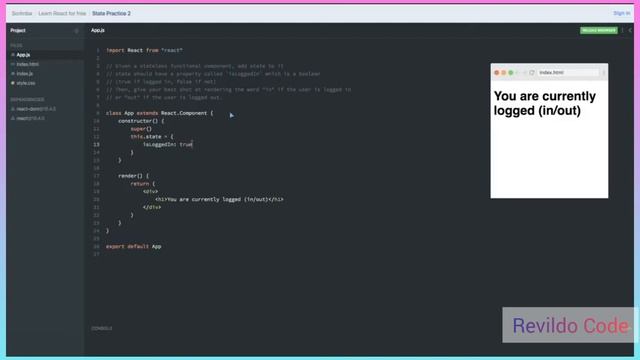The width and height of the screenshot is (640, 360).
Task: Click the 'export default App' line
Action: point(133,247)
